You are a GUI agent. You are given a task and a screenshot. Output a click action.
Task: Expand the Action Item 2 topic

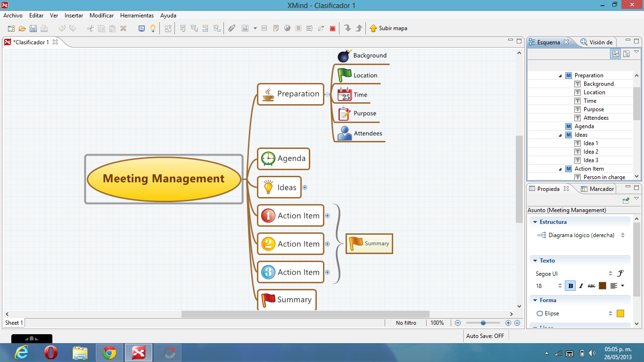tap(328, 244)
